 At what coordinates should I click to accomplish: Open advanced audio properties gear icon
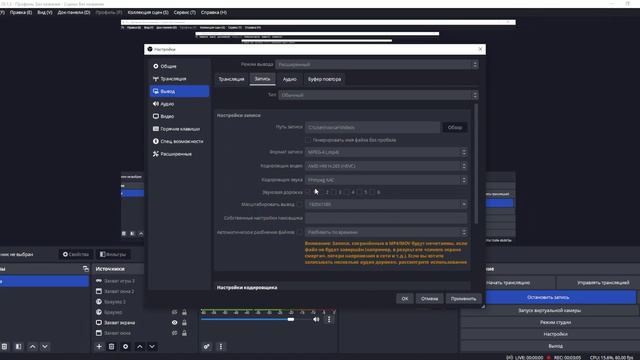[207, 347]
